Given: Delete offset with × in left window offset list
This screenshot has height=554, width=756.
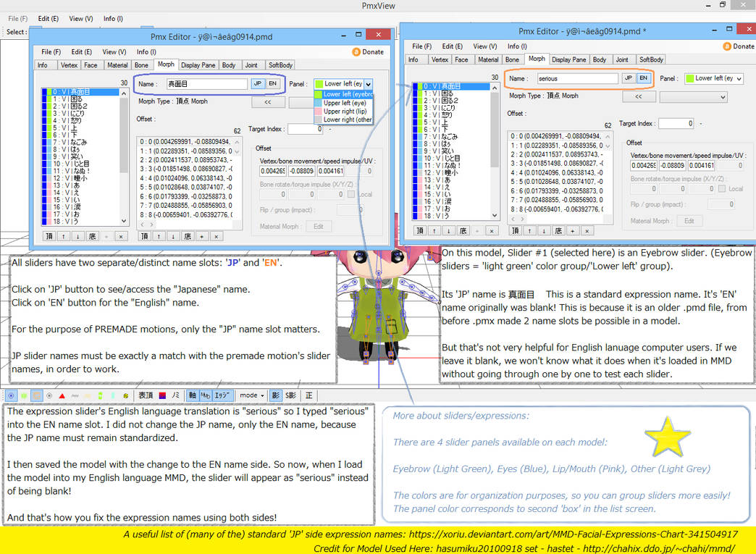Looking at the screenshot, I should [x=217, y=236].
